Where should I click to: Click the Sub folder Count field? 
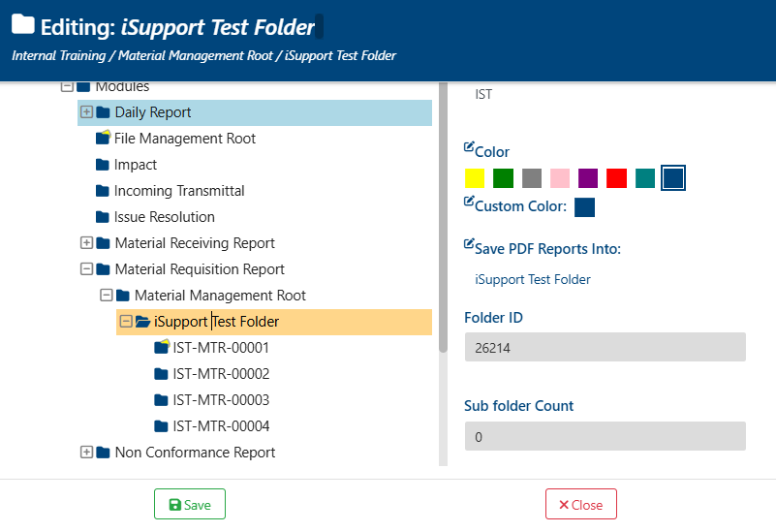click(x=605, y=436)
